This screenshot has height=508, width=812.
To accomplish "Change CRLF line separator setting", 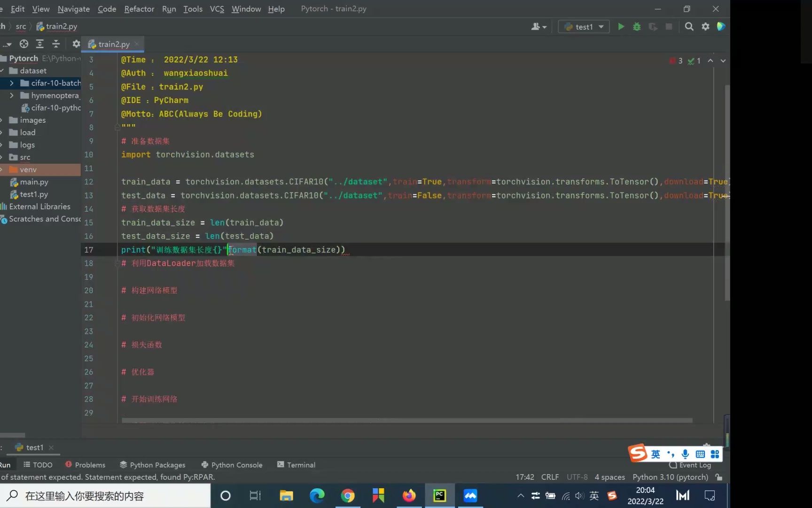I will [550, 477].
